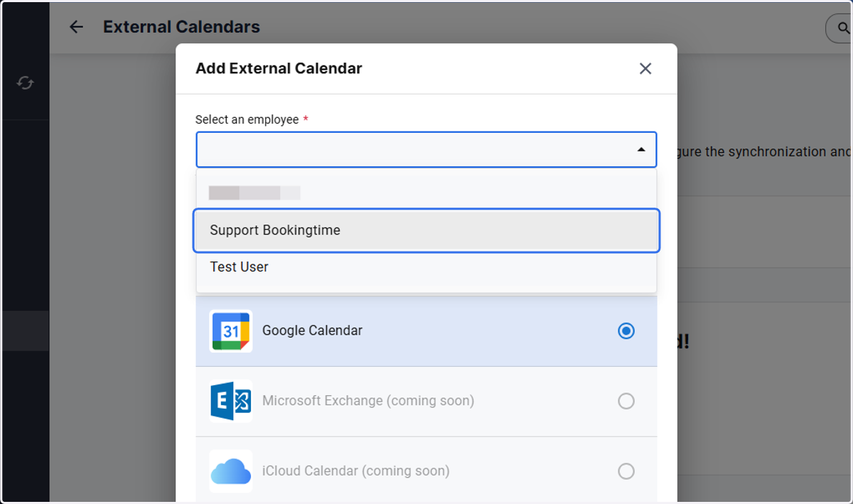The height and width of the screenshot is (504, 853).
Task: Select the iCloud Calendar radio button
Action: 626,471
